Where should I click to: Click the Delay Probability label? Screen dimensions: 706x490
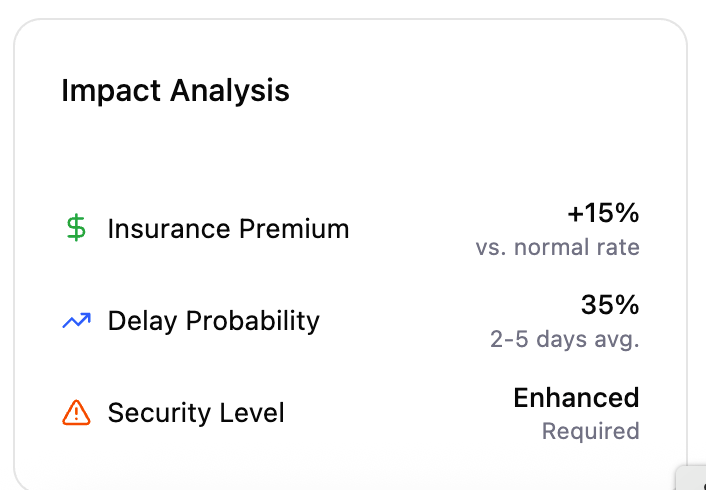pos(213,321)
